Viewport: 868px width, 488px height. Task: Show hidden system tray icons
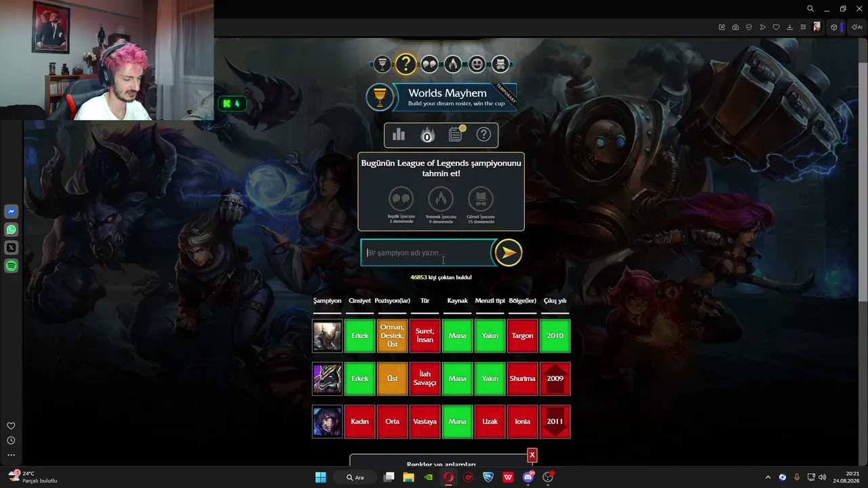tap(768, 477)
